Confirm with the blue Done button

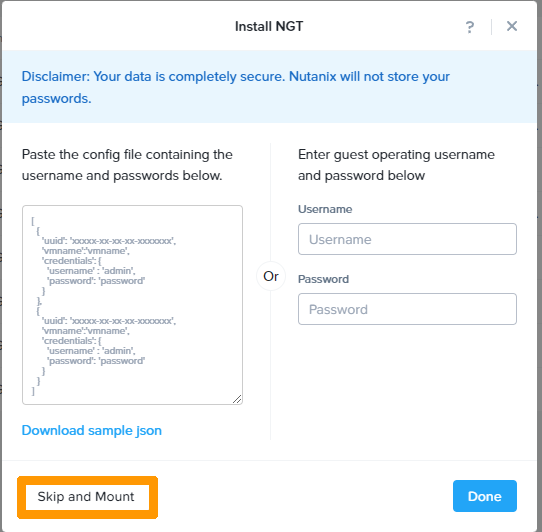pyautogui.click(x=485, y=496)
